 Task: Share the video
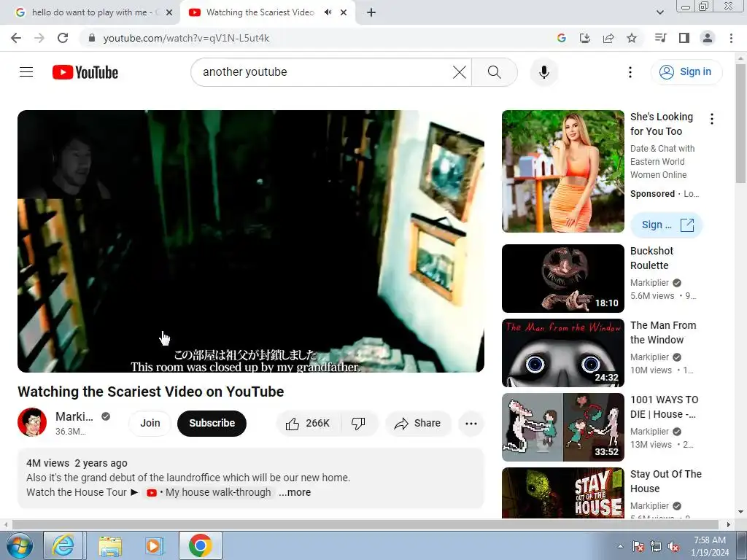tap(417, 424)
